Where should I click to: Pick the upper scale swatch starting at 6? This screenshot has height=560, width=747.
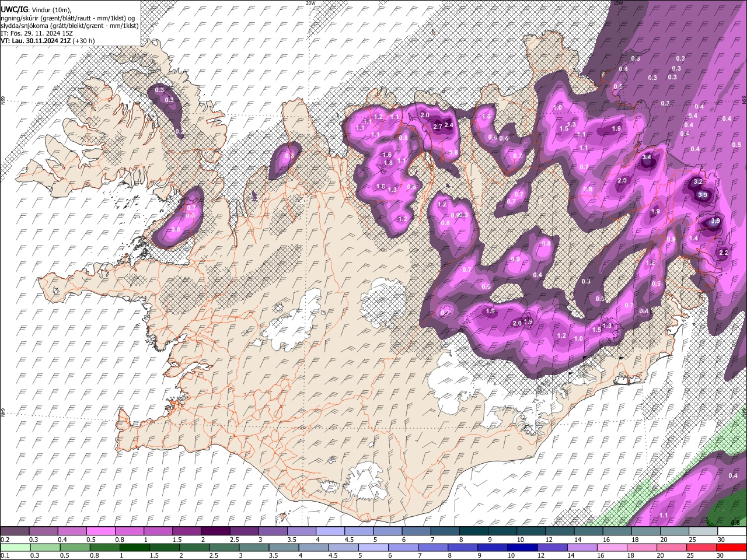tap(416, 531)
